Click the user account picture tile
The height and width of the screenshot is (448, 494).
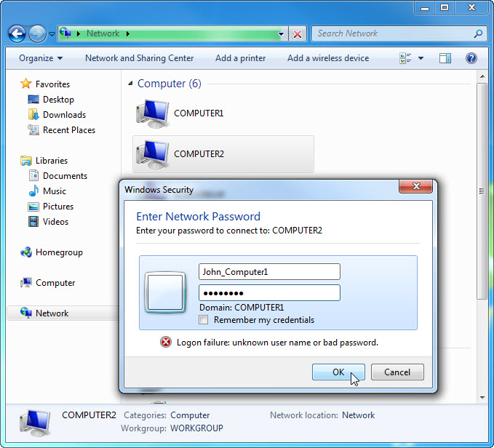(165, 292)
